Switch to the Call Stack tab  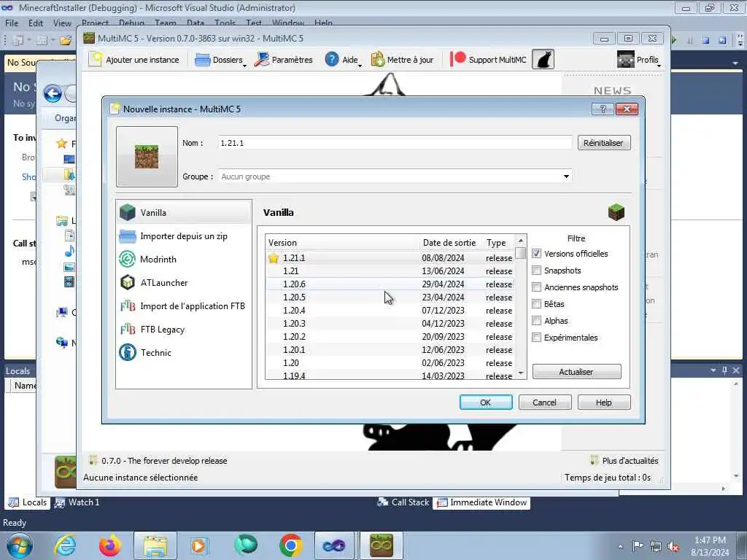tap(403, 502)
